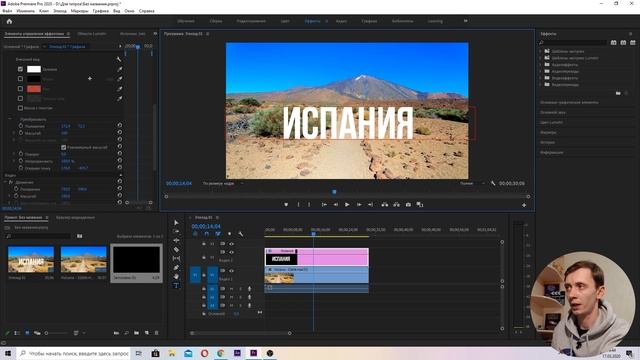
Task: Enable the Background checkbox beside red swatch
Action: tap(20, 89)
